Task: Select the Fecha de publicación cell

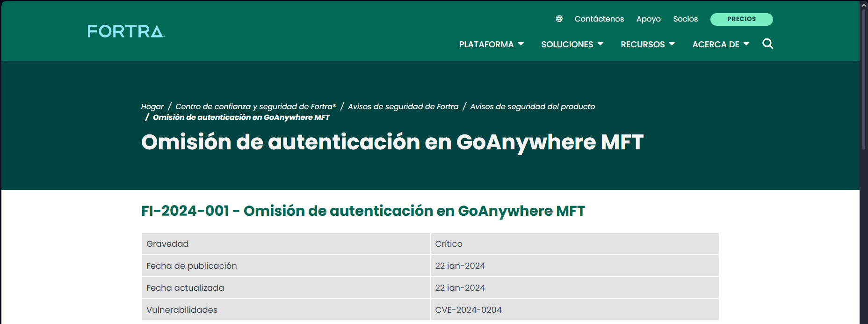Action: 286,266
